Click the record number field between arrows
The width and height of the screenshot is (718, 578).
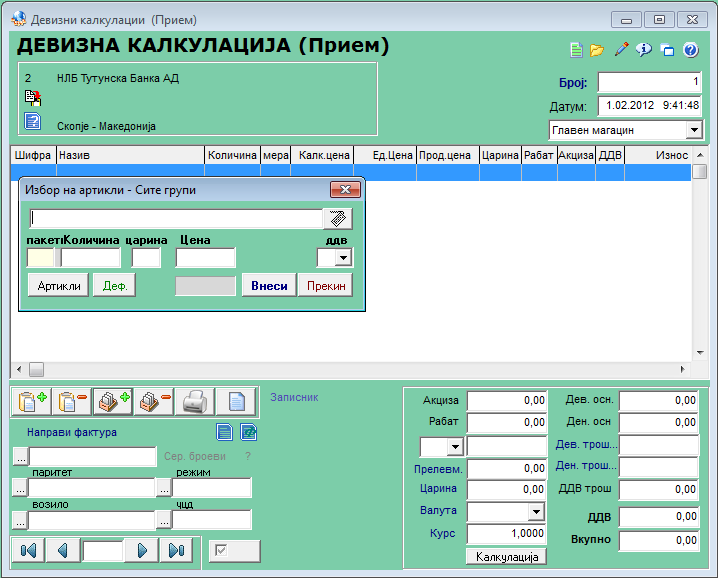pos(103,550)
